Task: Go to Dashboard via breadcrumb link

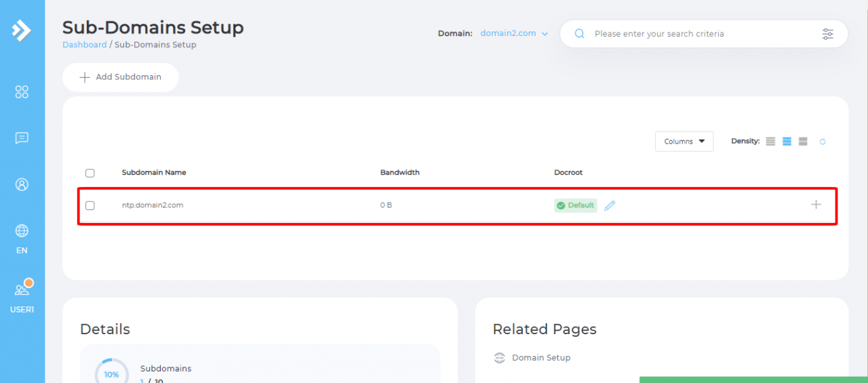Action: [84, 45]
